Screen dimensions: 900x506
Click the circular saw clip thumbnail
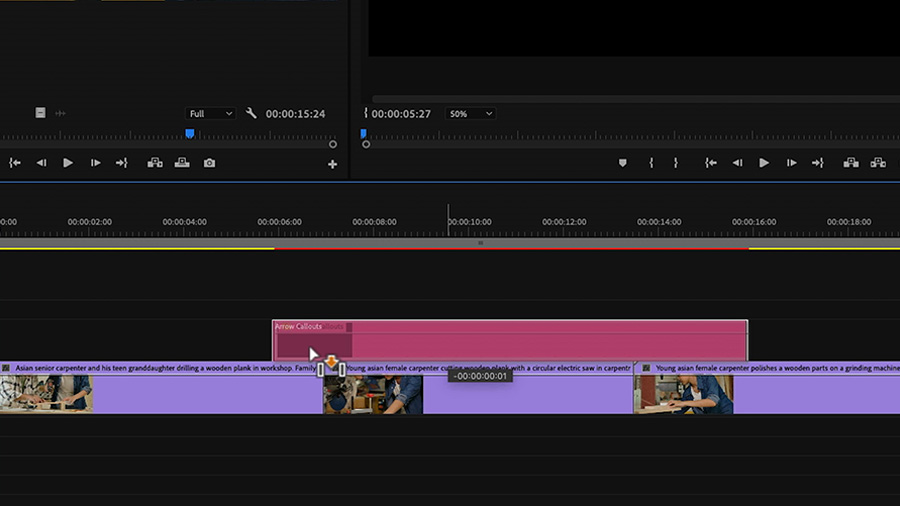(x=373, y=394)
